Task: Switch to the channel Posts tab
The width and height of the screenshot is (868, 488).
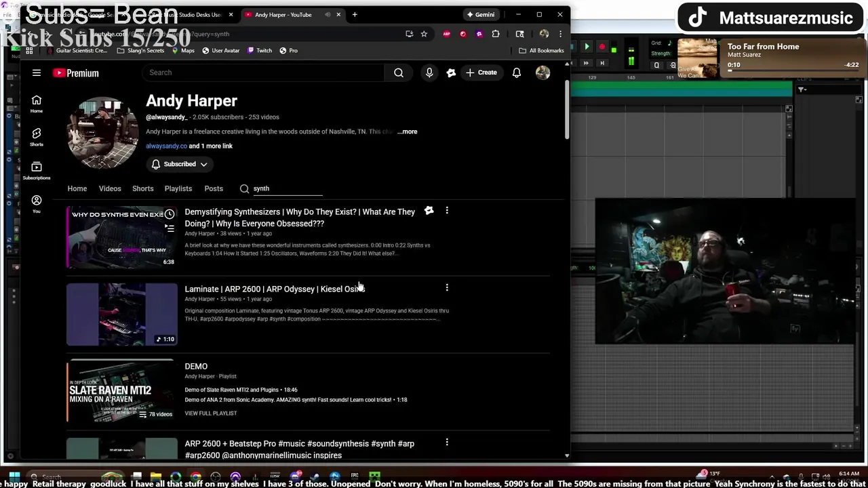Action: (x=214, y=188)
